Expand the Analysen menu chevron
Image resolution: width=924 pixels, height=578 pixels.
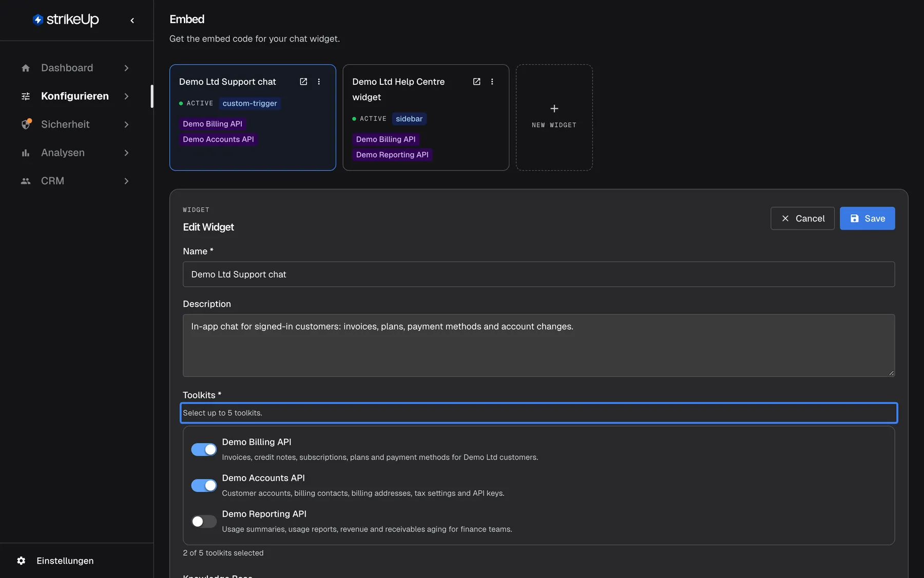126,153
